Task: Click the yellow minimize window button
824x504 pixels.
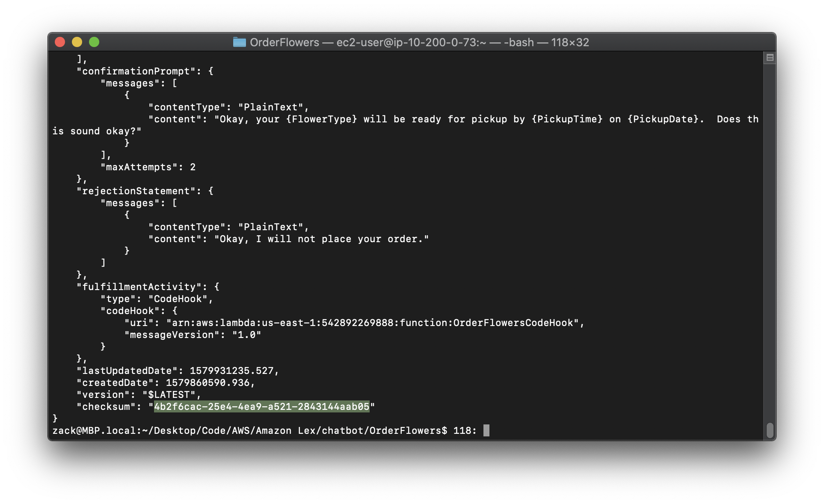Action: (77, 42)
